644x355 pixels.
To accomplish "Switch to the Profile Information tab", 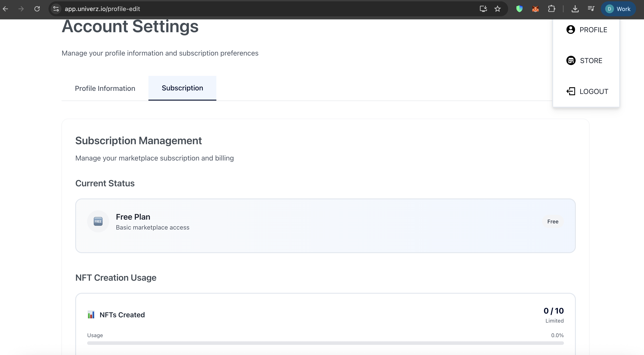I will point(105,88).
